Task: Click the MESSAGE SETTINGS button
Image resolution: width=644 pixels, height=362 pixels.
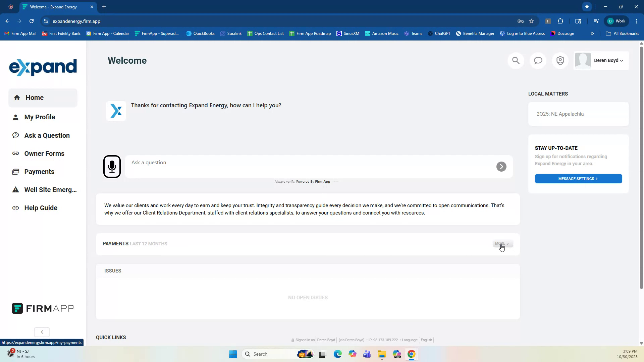Action: (x=578, y=178)
